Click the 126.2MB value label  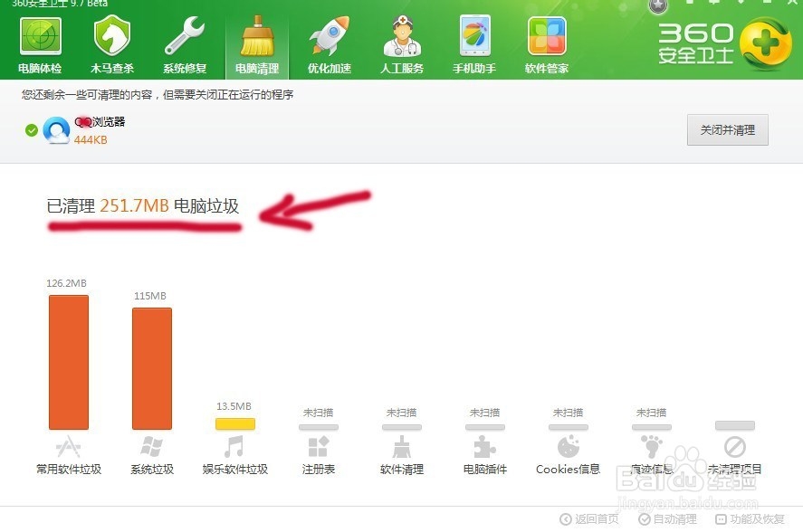(x=67, y=283)
